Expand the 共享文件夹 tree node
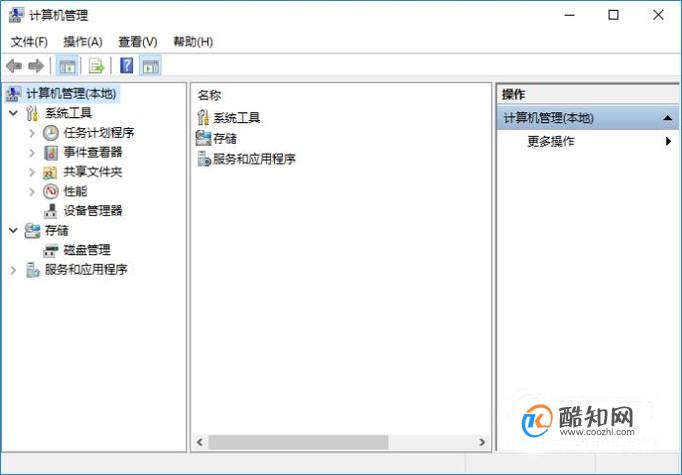Image resolution: width=682 pixels, height=475 pixels. (32, 172)
